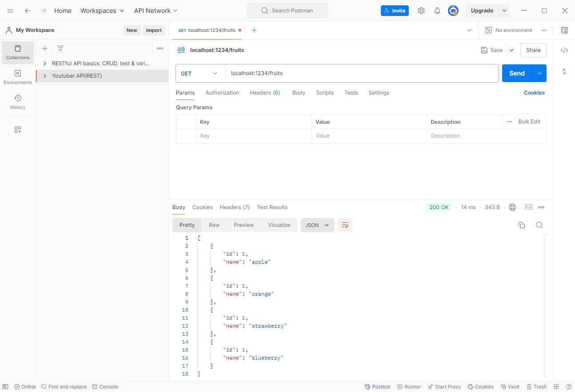Open a new request tab with plus
The image size is (575, 392).
click(254, 30)
